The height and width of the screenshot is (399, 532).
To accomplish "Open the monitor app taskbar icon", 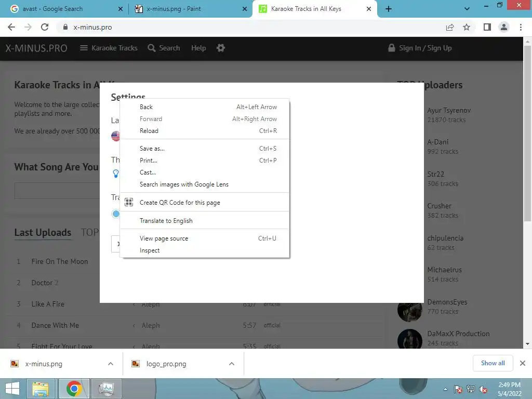I will pyautogui.click(x=106, y=389).
